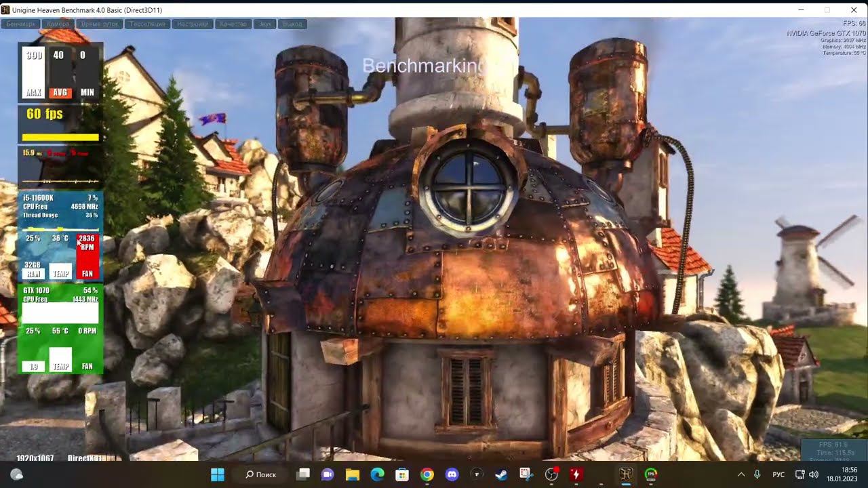The width and height of the screenshot is (868, 488).
Task: Click the GPU Freq 1443 MHz value
Action: click(x=85, y=299)
